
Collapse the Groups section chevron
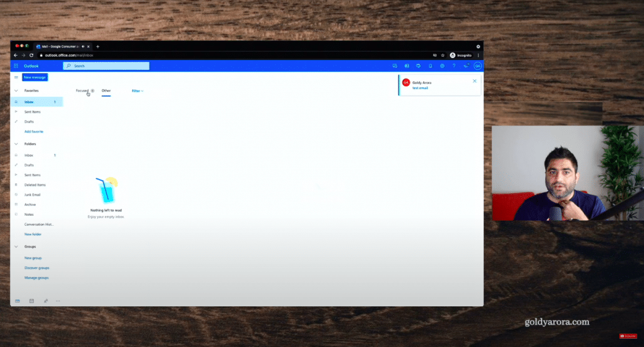(16, 246)
